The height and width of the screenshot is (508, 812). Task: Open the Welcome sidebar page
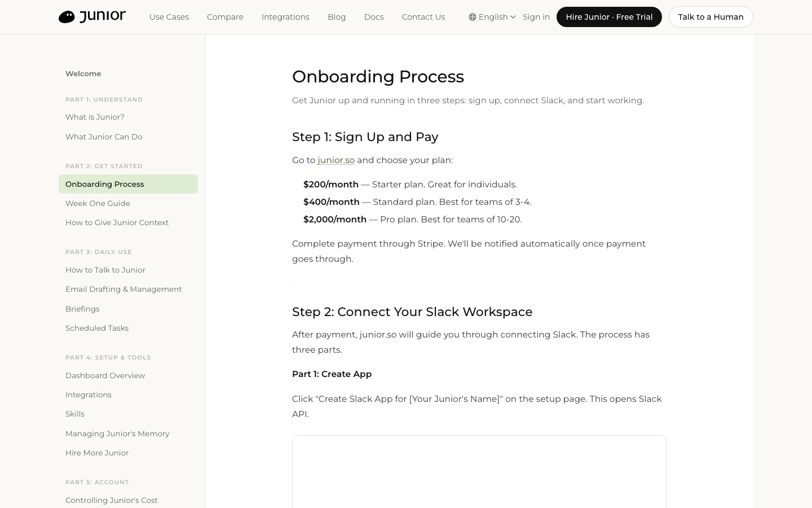coord(83,73)
